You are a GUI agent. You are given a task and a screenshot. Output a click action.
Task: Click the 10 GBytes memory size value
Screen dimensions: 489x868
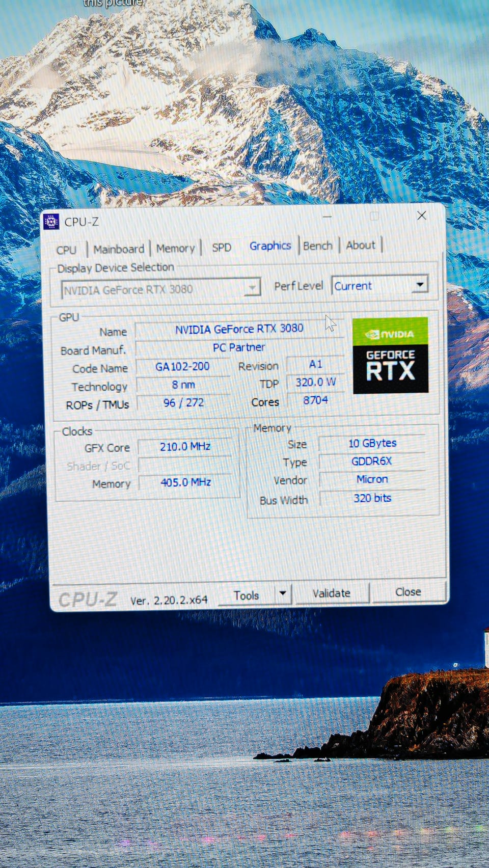[x=372, y=443]
